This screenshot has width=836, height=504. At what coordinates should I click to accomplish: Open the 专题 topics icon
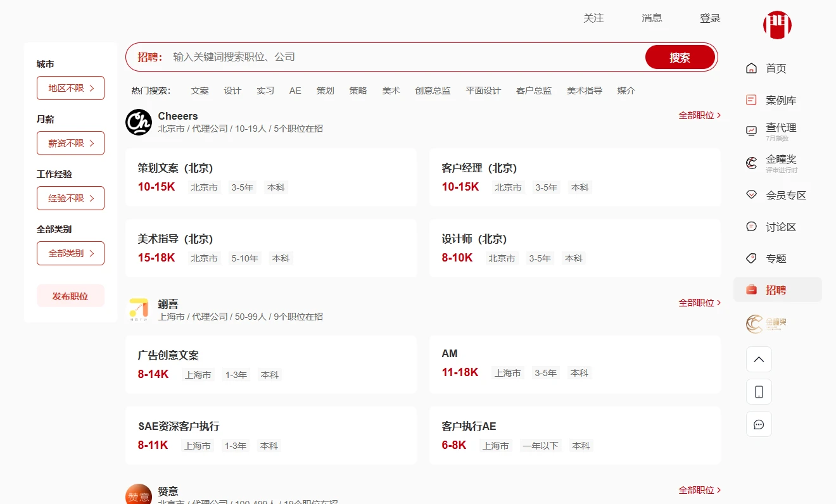(751, 258)
